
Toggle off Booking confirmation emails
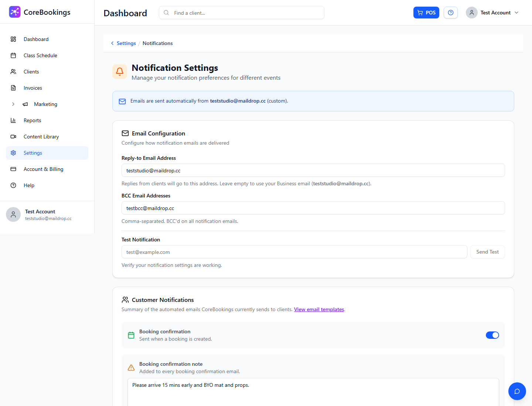492,335
